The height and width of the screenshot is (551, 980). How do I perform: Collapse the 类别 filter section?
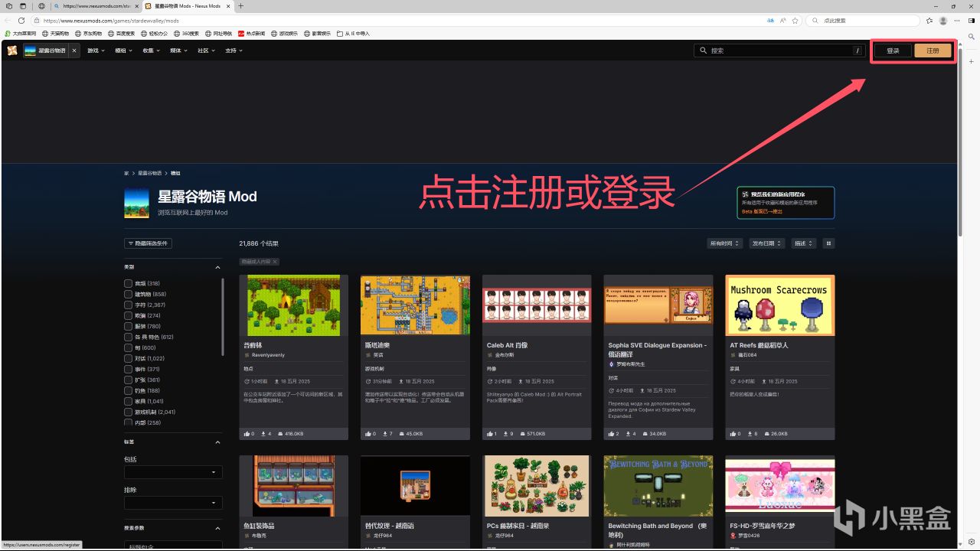[217, 268]
